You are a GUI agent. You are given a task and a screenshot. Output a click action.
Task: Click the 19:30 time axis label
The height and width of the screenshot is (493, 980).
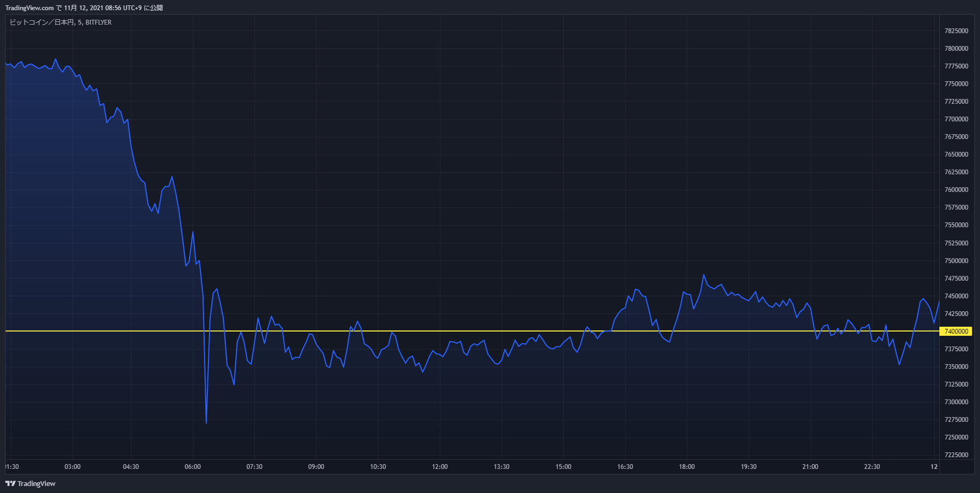[x=749, y=467]
